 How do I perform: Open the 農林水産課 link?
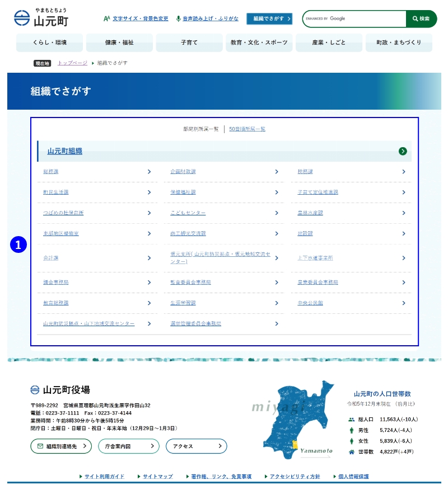310,213
